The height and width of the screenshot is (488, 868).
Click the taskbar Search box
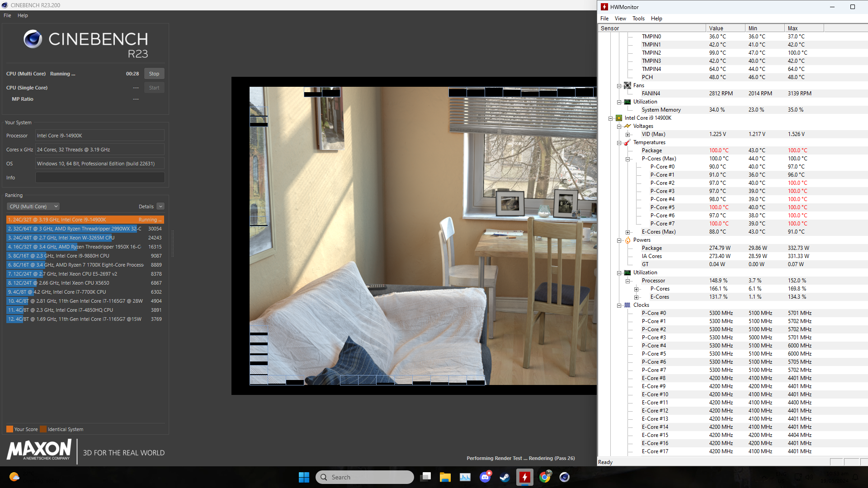pyautogui.click(x=365, y=477)
